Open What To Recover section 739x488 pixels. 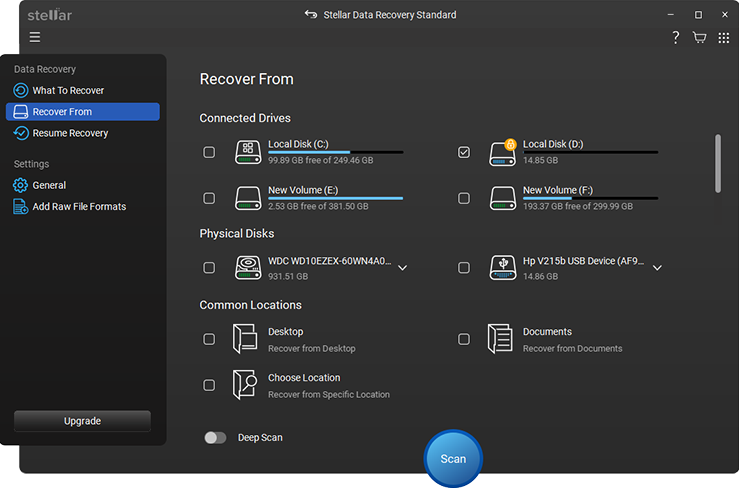(x=83, y=90)
